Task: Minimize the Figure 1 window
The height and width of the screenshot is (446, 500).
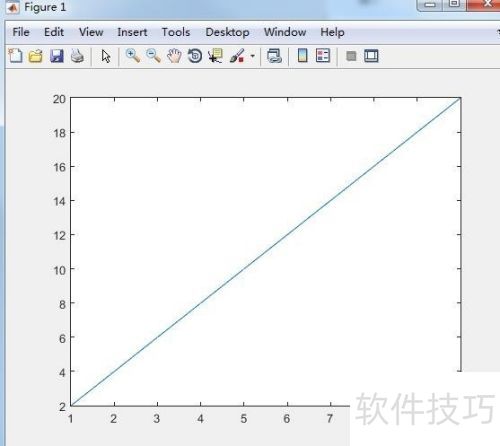Action: (x=430, y=5)
